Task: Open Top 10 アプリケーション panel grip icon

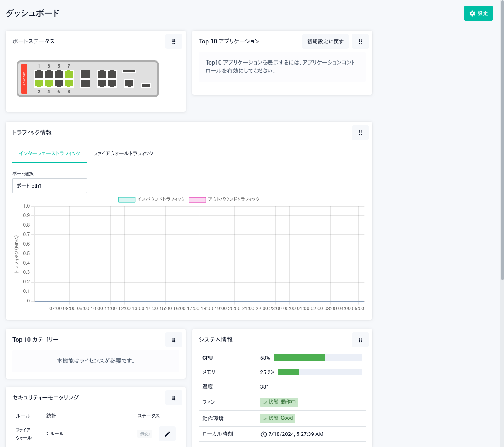Action: click(x=360, y=41)
